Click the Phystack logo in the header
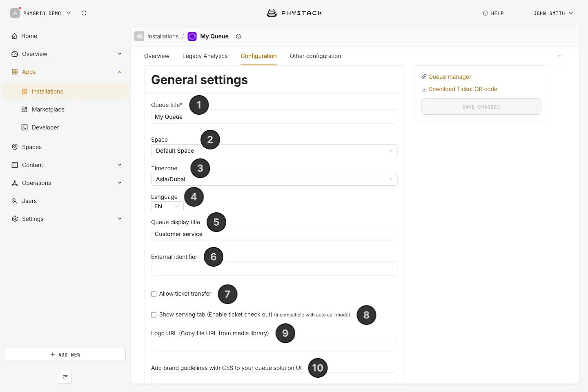Viewport: 588px width, 392px height. point(294,13)
